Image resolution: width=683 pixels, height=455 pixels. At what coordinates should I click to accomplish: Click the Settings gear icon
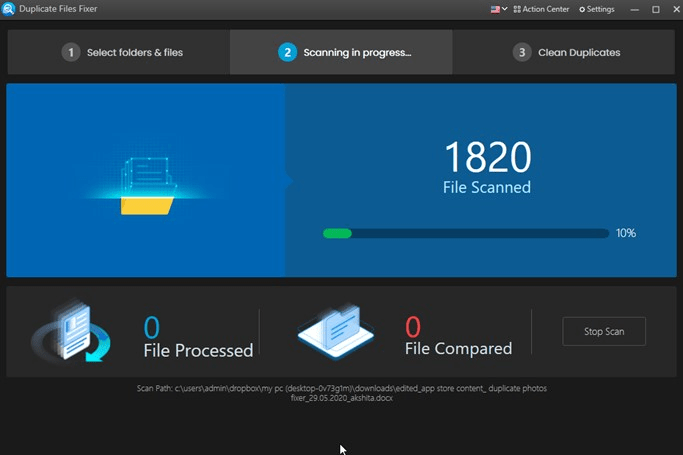tap(582, 10)
